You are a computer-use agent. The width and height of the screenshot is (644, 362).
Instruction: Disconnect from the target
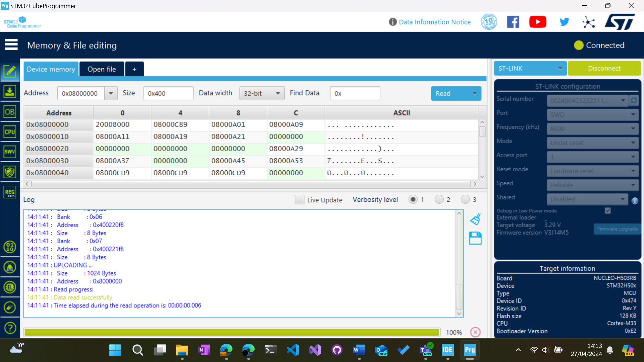tap(604, 68)
